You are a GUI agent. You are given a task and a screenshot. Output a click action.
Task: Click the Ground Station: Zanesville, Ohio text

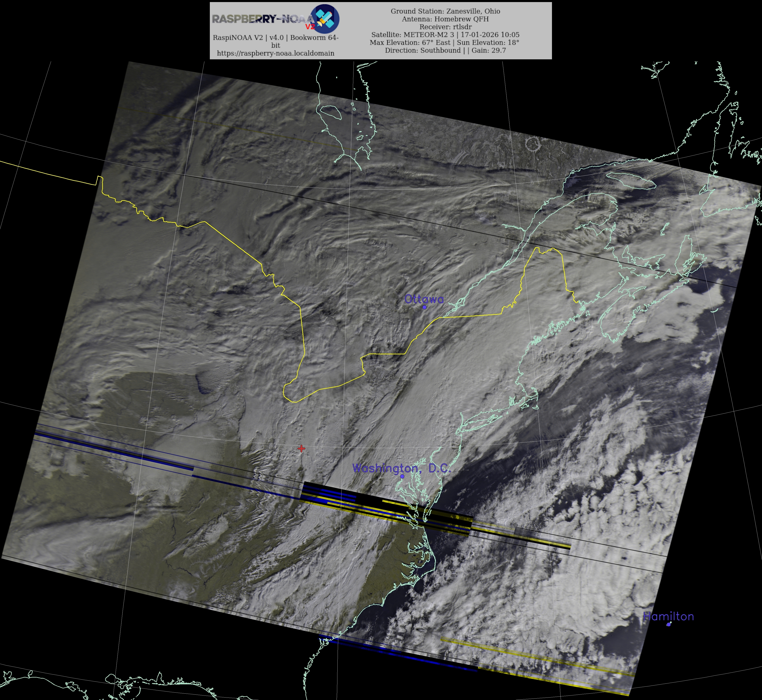pyautogui.click(x=445, y=11)
